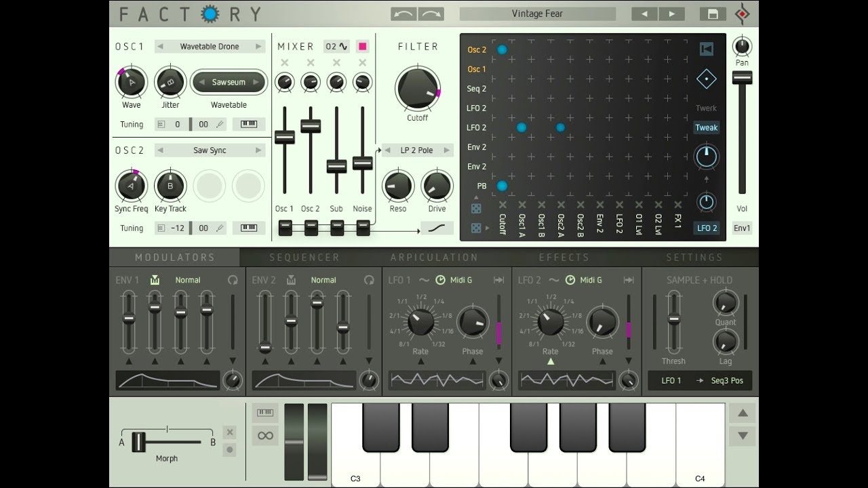Image resolution: width=868 pixels, height=488 pixels.
Task: Shift the keyboard octave up
Action: [743, 413]
